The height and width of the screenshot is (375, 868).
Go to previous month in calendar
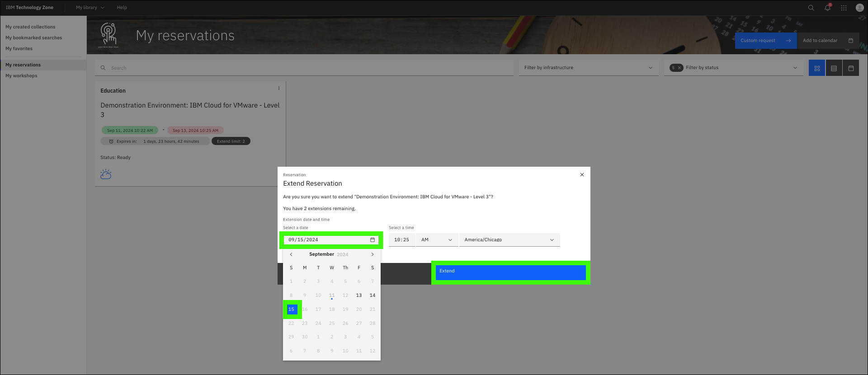point(291,254)
